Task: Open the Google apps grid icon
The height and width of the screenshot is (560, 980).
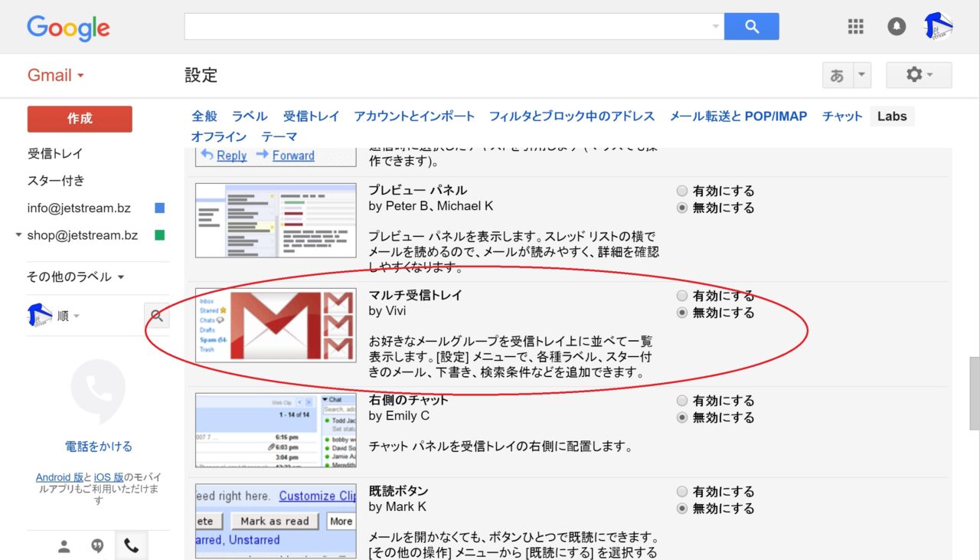Action: tap(855, 27)
